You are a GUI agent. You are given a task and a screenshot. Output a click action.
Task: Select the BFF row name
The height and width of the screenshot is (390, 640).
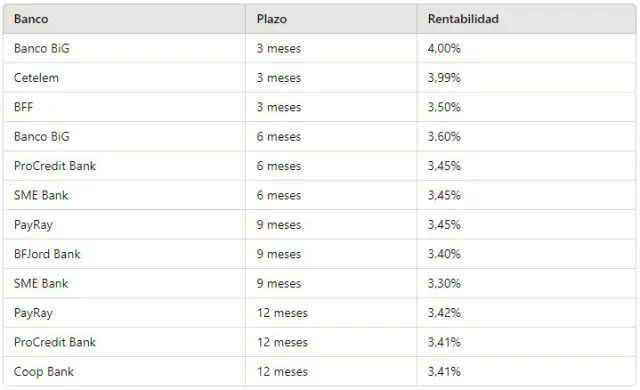23,107
